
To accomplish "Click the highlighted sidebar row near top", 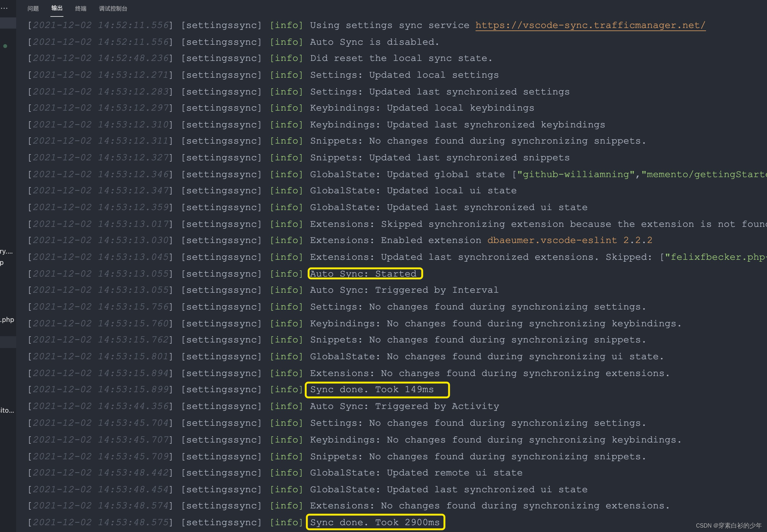I will (8, 23).
